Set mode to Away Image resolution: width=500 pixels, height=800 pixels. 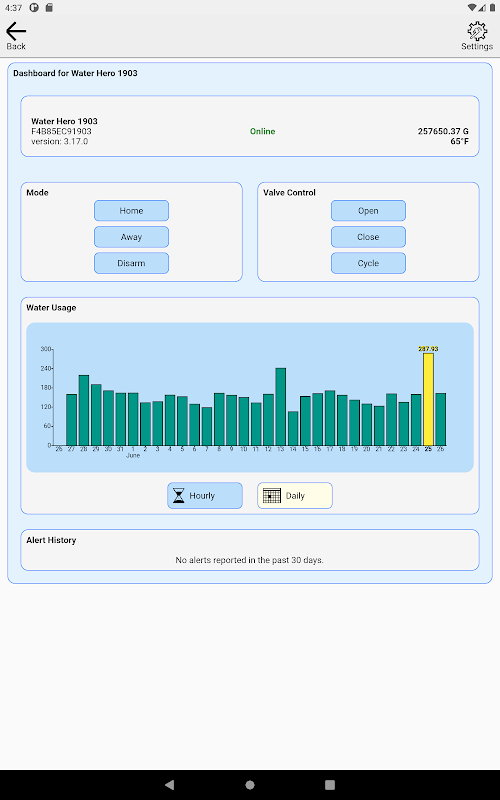tap(131, 237)
